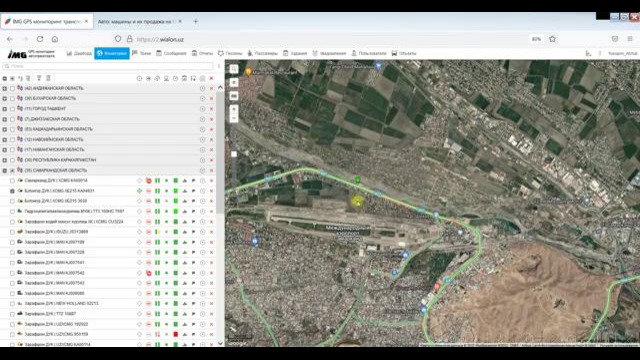640x360 pixels.
Task: Remove the TTZ 10887 unit from list
Action: pyautogui.click(x=211, y=314)
